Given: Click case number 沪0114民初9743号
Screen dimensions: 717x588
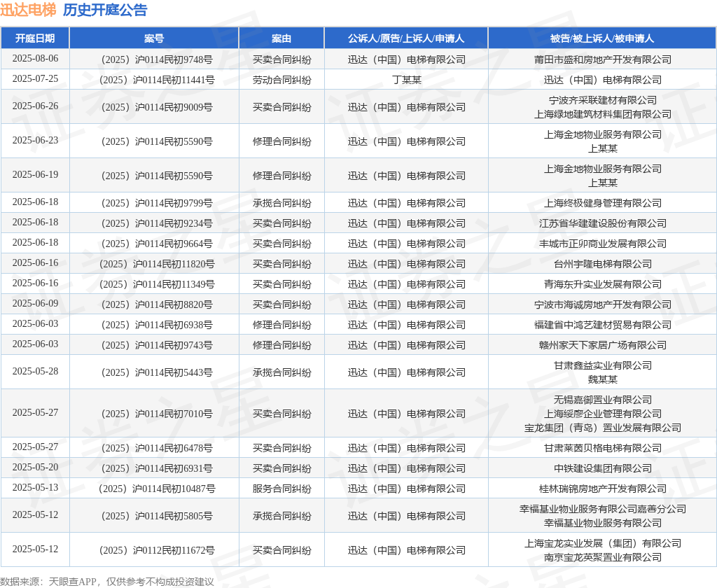Looking at the screenshot, I should pyautogui.click(x=174, y=345).
